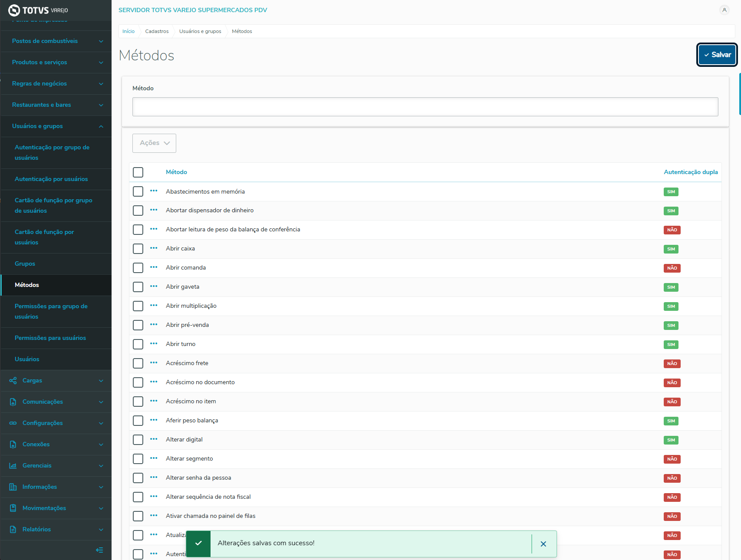Screen dimensions: 741x560
Task: Check the Alterar senha da pessoa row
Action: 138,478
